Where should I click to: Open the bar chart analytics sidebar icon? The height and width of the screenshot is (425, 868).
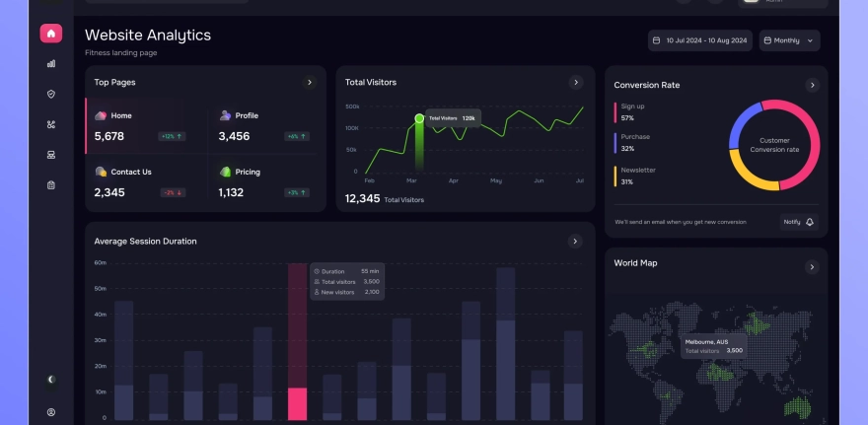(51, 64)
